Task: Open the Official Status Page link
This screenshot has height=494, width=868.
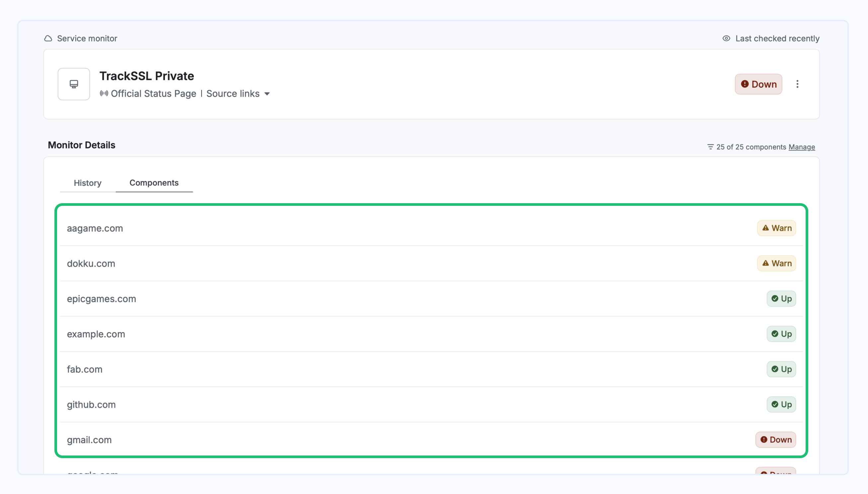Action: (153, 94)
